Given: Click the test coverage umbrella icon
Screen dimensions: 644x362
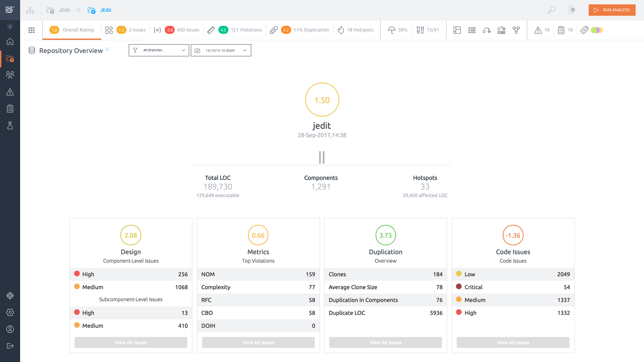Looking at the screenshot, I should pos(391,30).
